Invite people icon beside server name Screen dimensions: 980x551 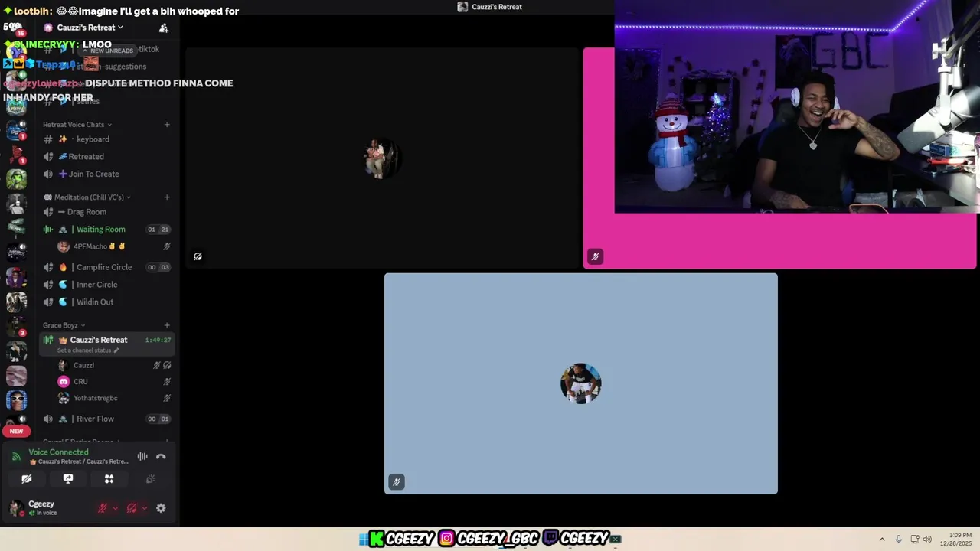tap(164, 28)
